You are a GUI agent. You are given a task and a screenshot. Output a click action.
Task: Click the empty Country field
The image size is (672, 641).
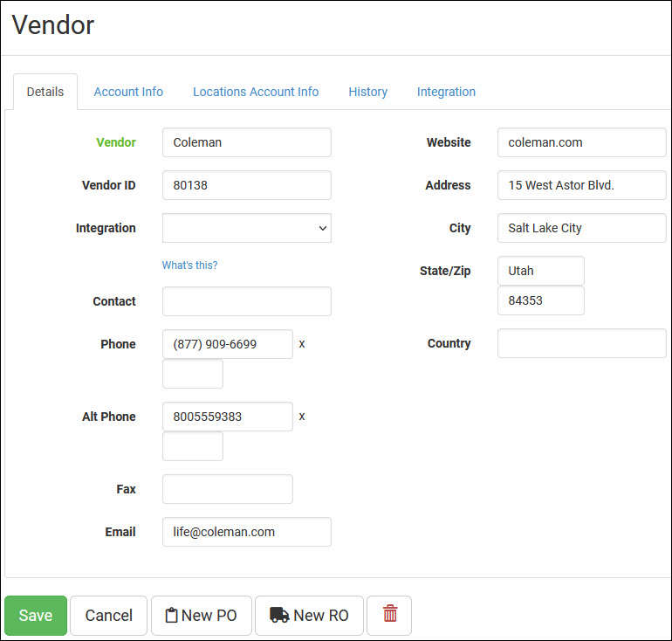[x=581, y=343]
